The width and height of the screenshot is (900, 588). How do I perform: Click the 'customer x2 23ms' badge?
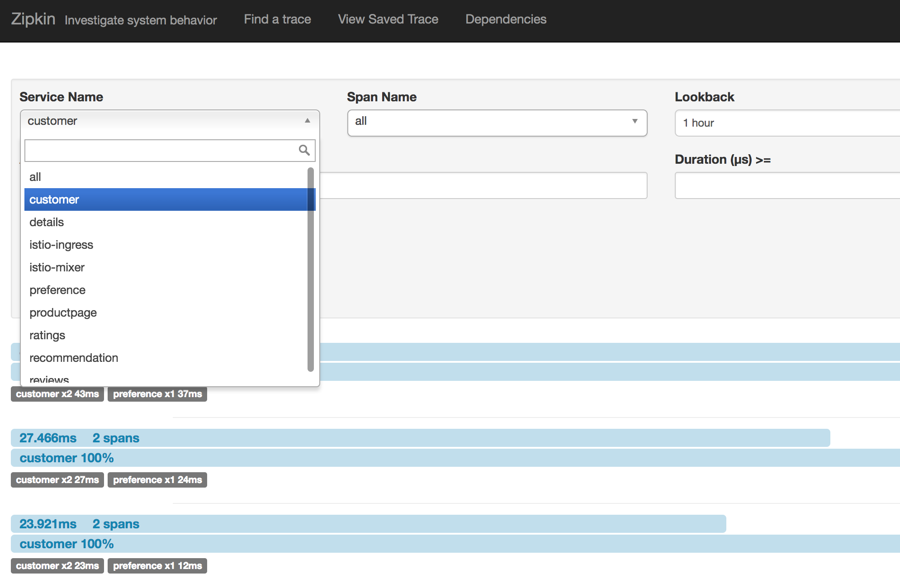pos(57,566)
